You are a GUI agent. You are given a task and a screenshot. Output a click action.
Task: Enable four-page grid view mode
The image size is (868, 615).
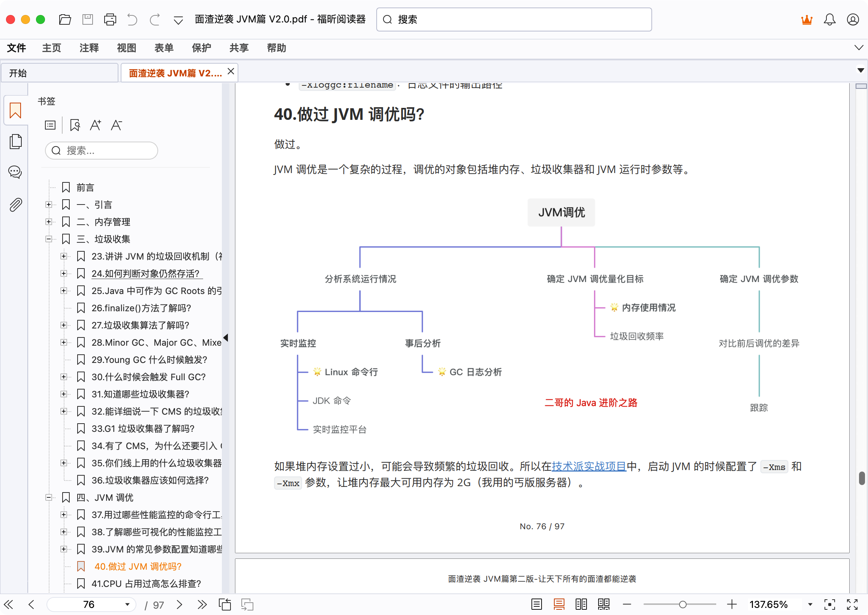(604, 605)
